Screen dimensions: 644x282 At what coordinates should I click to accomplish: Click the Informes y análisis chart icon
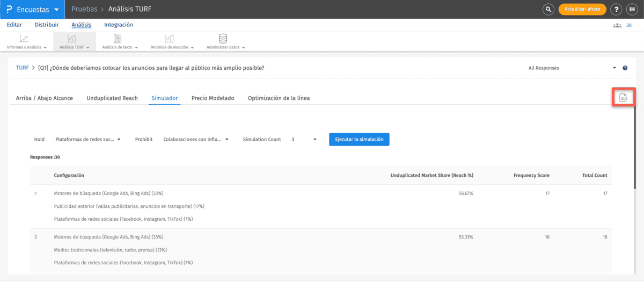pyautogui.click(x=24, y=39)
